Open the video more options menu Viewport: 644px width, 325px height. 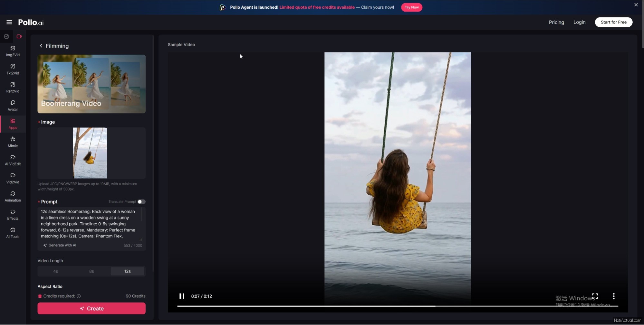coord(614,296)
